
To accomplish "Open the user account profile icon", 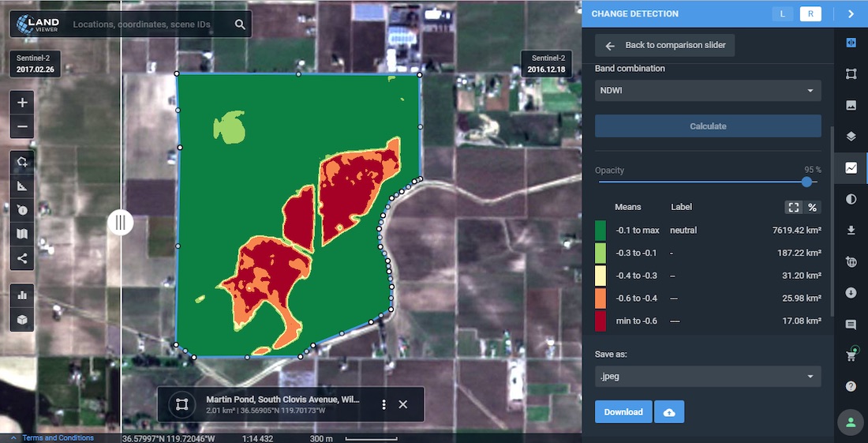I will (x=851, y=422).
